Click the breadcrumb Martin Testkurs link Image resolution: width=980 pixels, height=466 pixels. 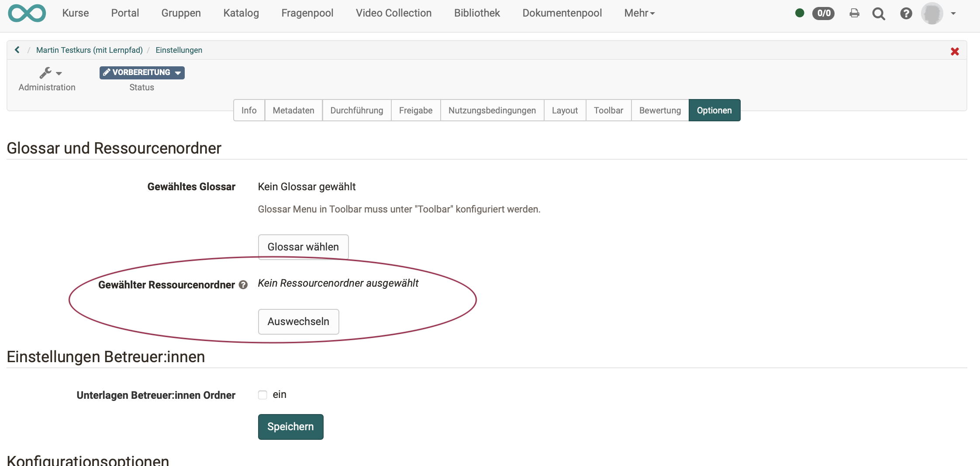pyautogui.click(x=89, y=50)
